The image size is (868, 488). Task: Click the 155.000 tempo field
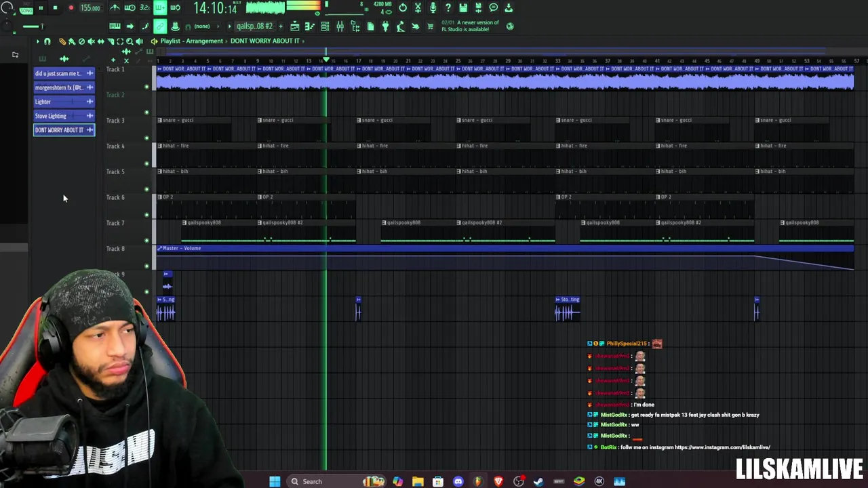pyautogui.click(x=91, y=8)
